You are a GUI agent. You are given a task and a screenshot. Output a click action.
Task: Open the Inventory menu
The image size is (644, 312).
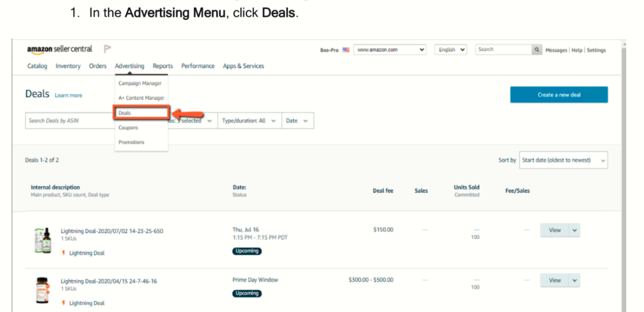coord(68,66)
